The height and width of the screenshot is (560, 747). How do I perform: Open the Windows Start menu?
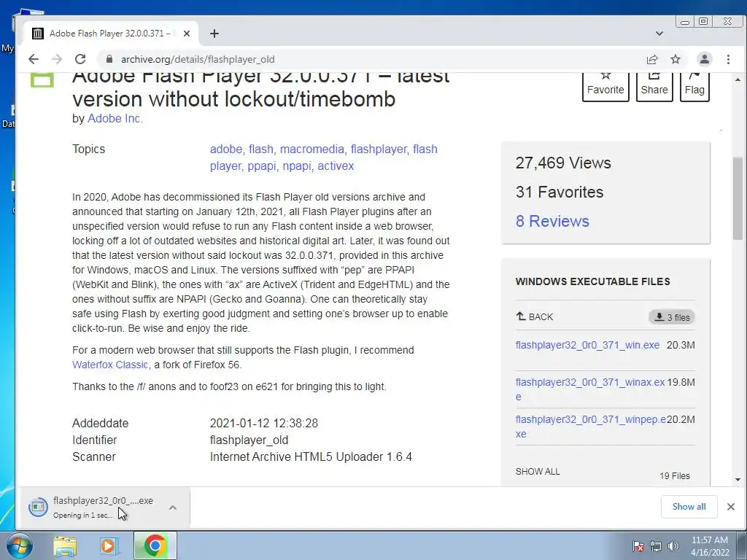tap(18, 545)
